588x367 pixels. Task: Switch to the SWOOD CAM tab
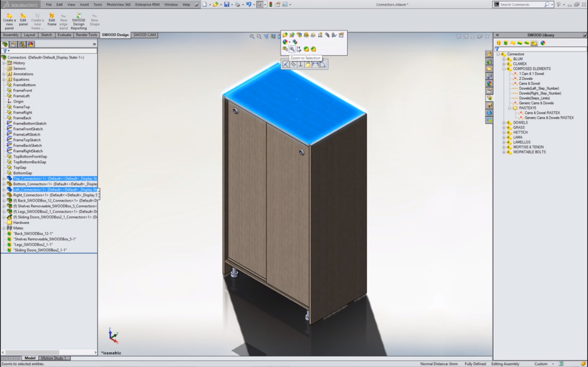pos(145,35)
